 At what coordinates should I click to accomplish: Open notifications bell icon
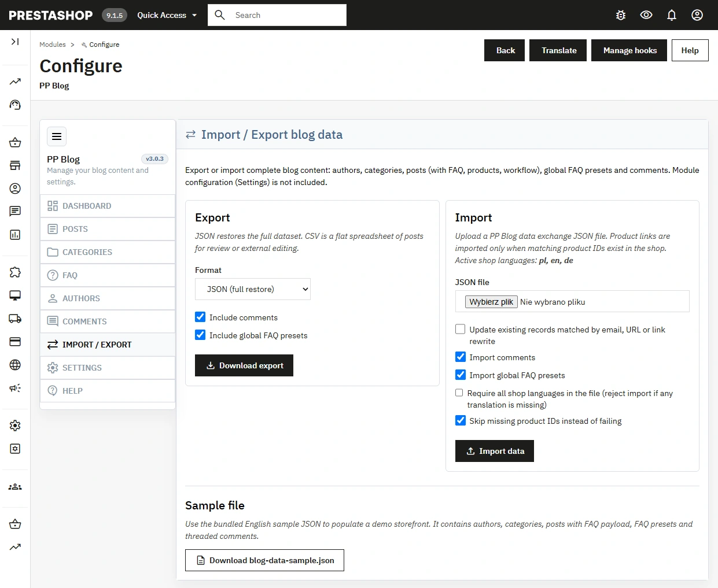point(672,15)
